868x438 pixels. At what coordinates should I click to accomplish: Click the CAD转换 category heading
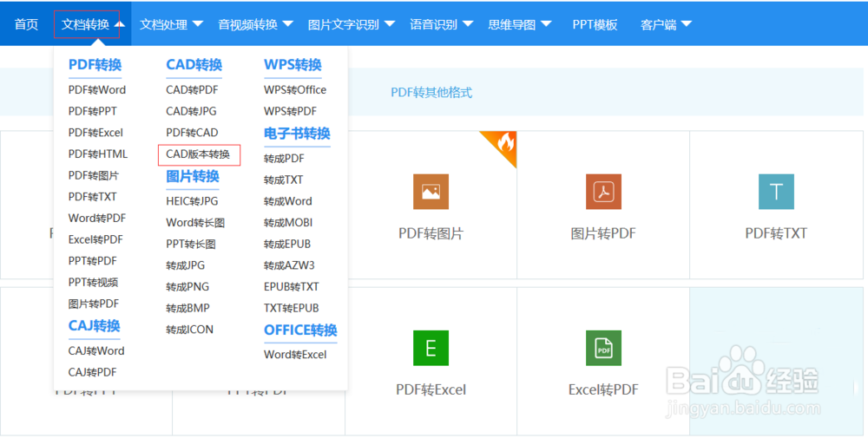(x=194, y=65)
